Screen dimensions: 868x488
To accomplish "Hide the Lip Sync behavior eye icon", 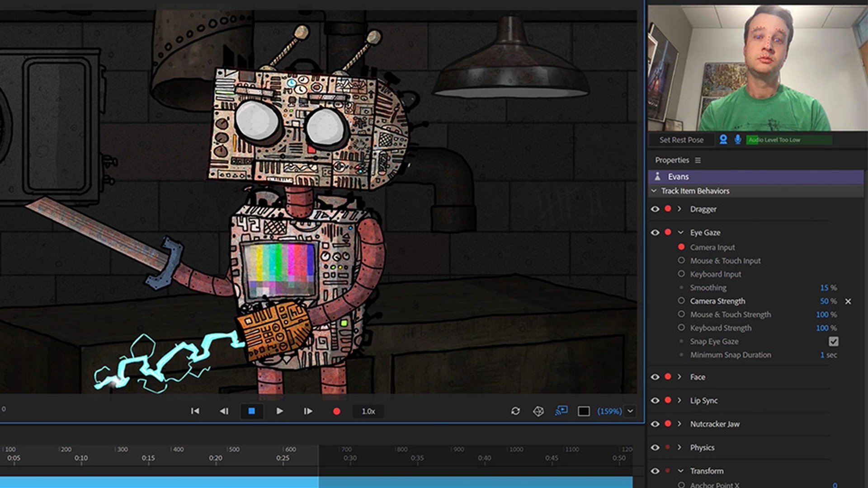I will 655,400.
